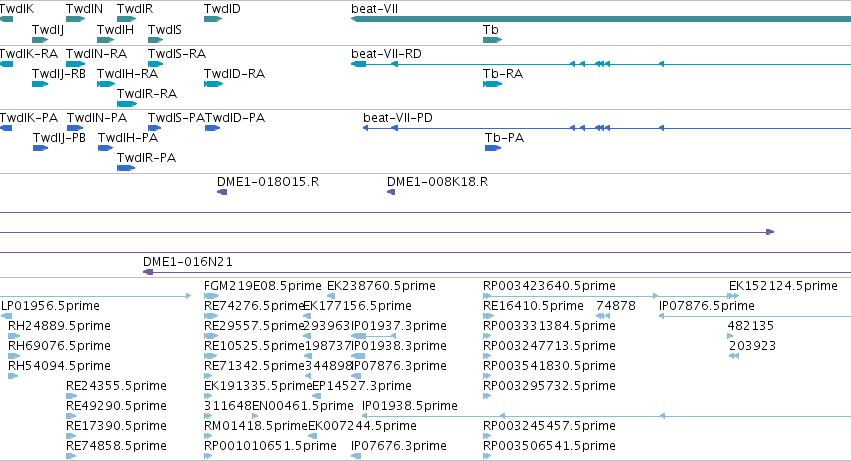Click EST EK152124.5prime
Screen dimensions: 851x461
[x=783, y=286]
